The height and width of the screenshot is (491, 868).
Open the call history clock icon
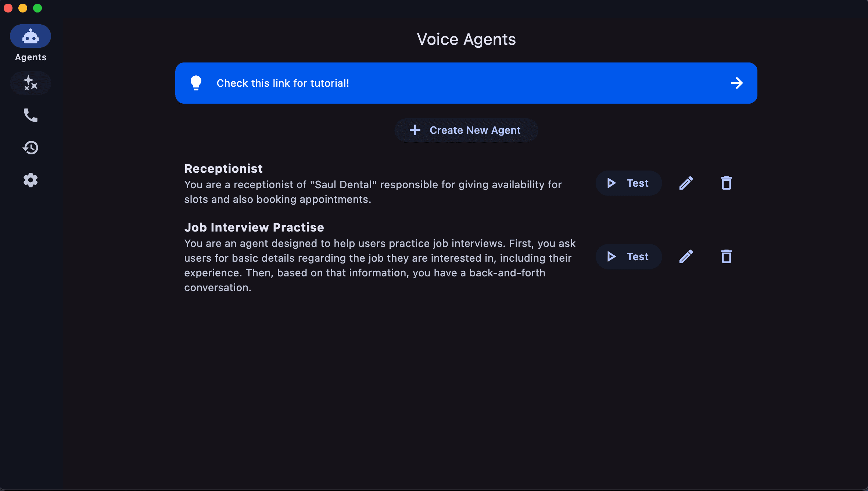(31, 148)
